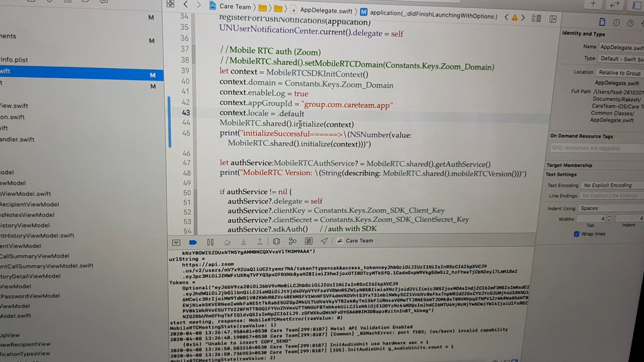Open the related items grid menu
Image resolution: width=644 pixels, height=362 pixels.
pos(170,4)
